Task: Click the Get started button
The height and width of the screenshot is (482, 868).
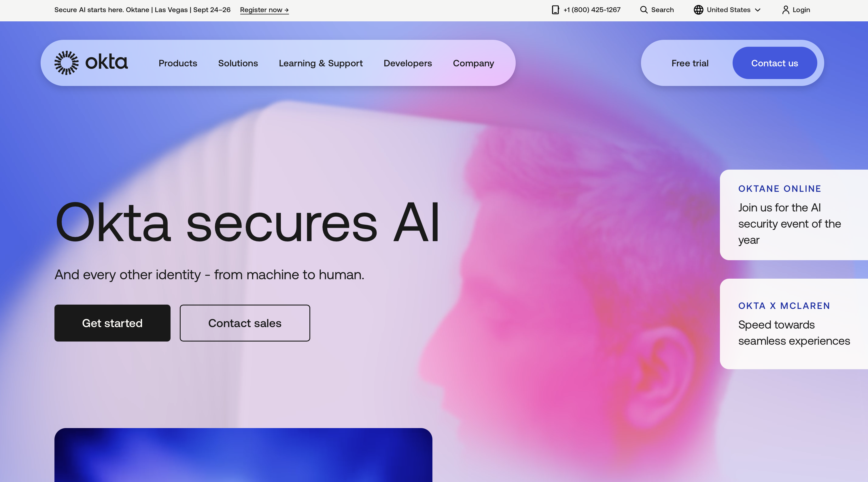Action: click(x=112, y=323)
